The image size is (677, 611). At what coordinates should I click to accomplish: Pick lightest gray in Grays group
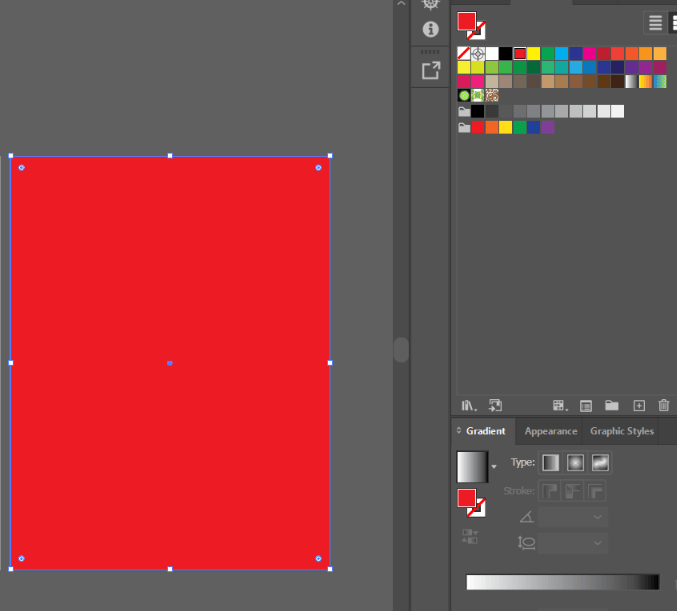click(x=617, y=111)
